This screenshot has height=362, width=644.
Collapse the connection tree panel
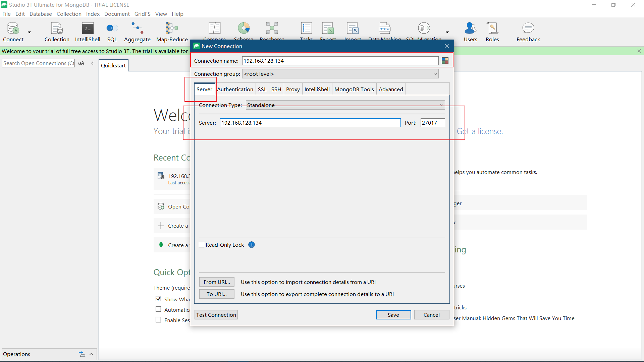pos(92,63)
